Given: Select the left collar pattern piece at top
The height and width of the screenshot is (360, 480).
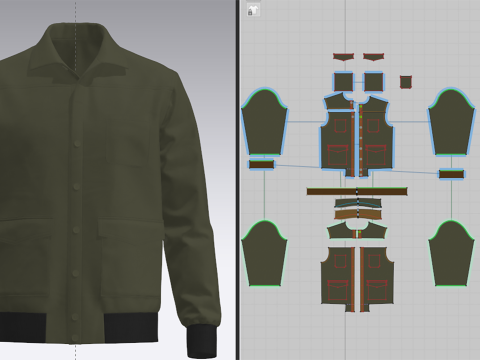Looking at the screenshot, I should [x=343, y=57].
